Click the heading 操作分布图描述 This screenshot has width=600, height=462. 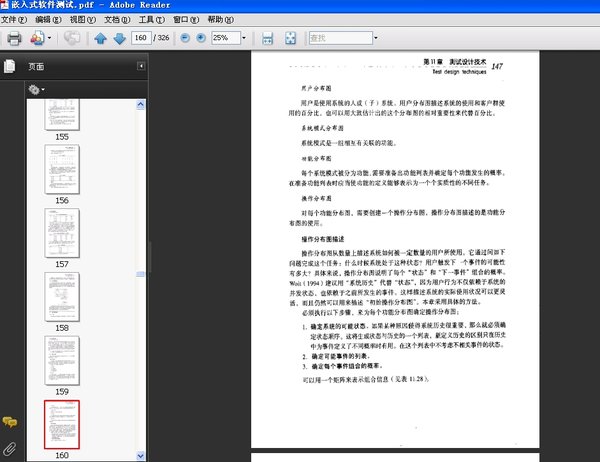[x=323, y=239]
